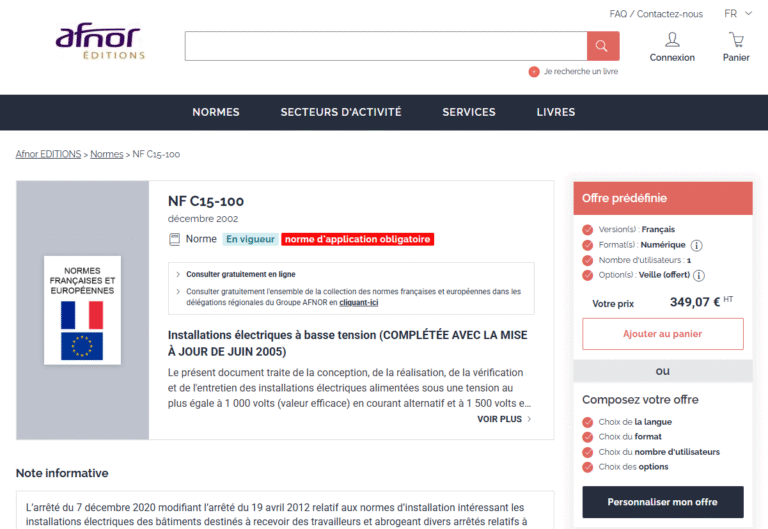This screenshot has width=768, height=529.
Task: Expand the chevron beside the 'Consulter gratuitement l'ensemble de la collection' paragraph
Action: 178,291
